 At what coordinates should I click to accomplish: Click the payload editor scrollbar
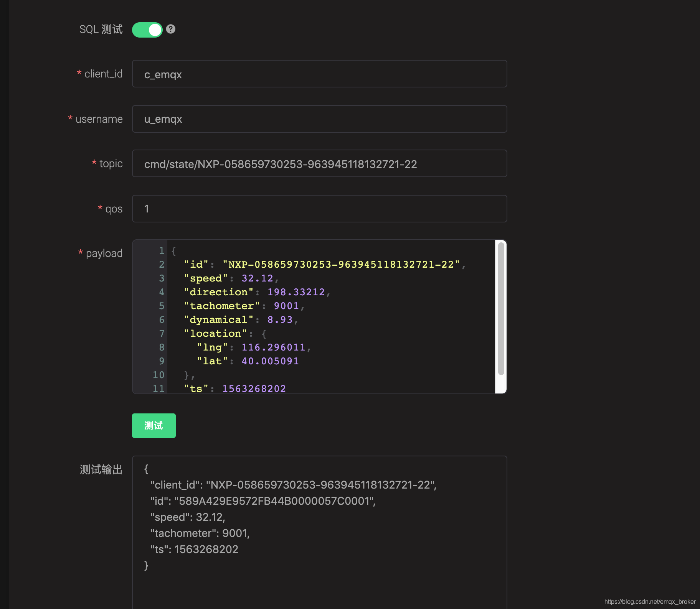[x=501, y=309]
